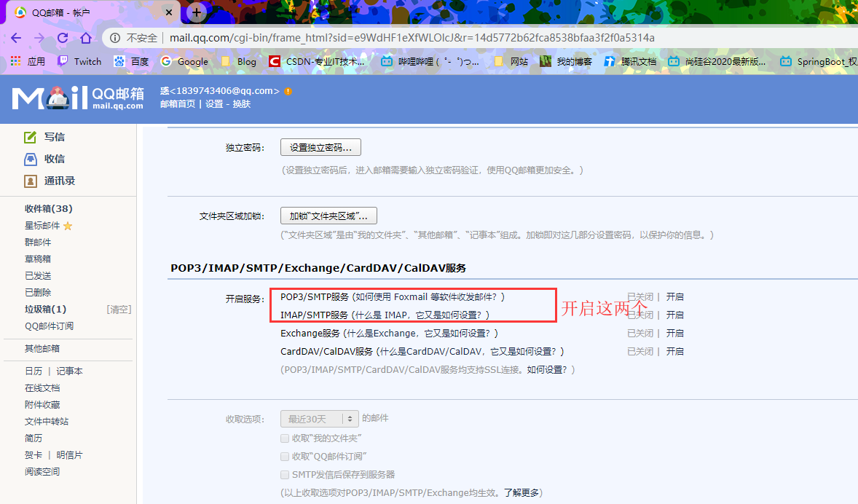858x504 pixels.
Task: Enable 收取"QQ邮件订阅" checkbox
Action: 285,456
